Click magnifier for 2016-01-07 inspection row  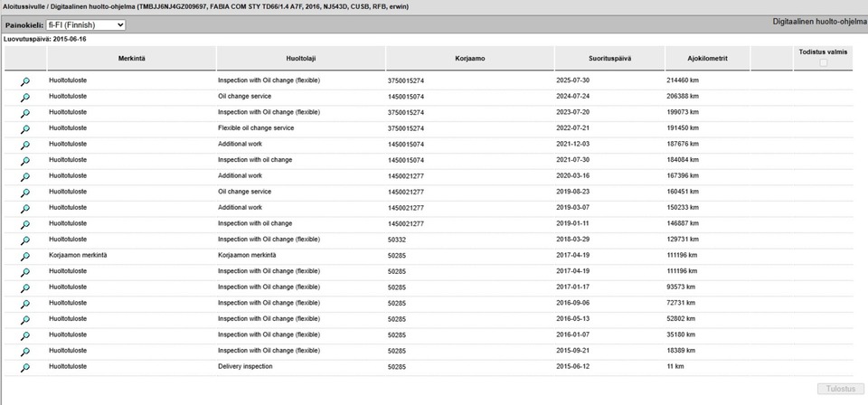25,335
